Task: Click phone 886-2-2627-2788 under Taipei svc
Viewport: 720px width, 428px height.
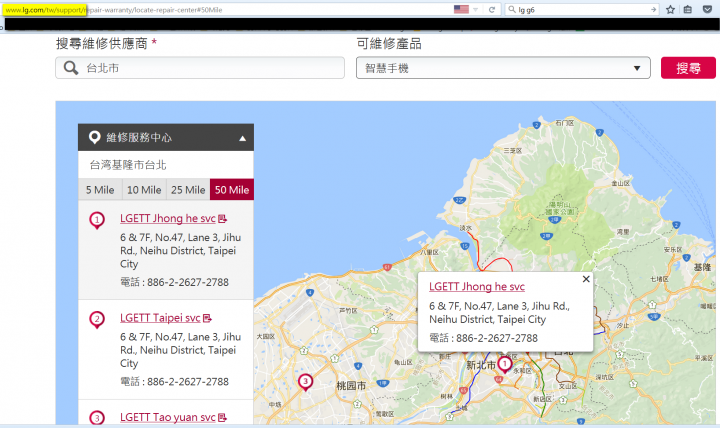Action: click(x=188, y=382)
